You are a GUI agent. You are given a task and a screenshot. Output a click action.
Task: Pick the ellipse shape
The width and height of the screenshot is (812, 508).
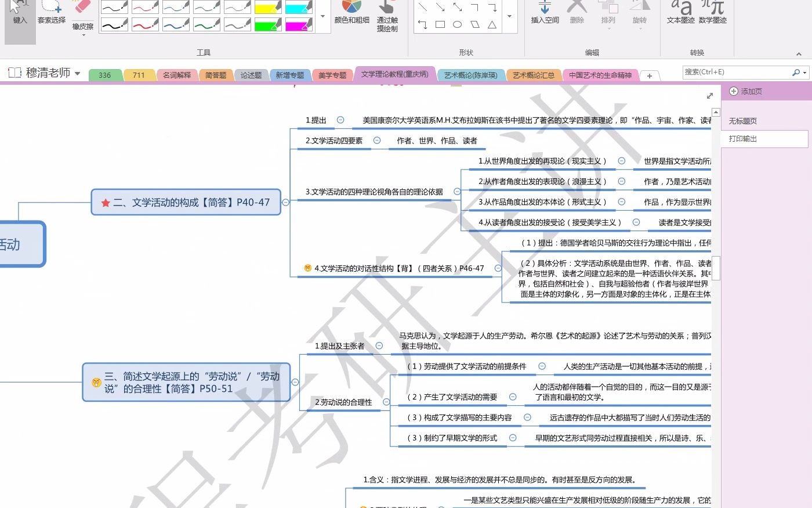click(458, 24)
